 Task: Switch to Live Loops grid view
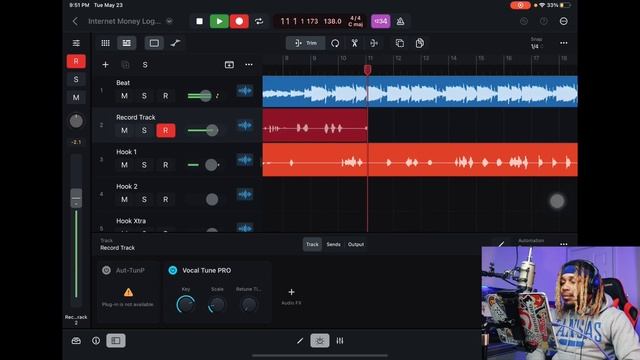pos(105,43)
